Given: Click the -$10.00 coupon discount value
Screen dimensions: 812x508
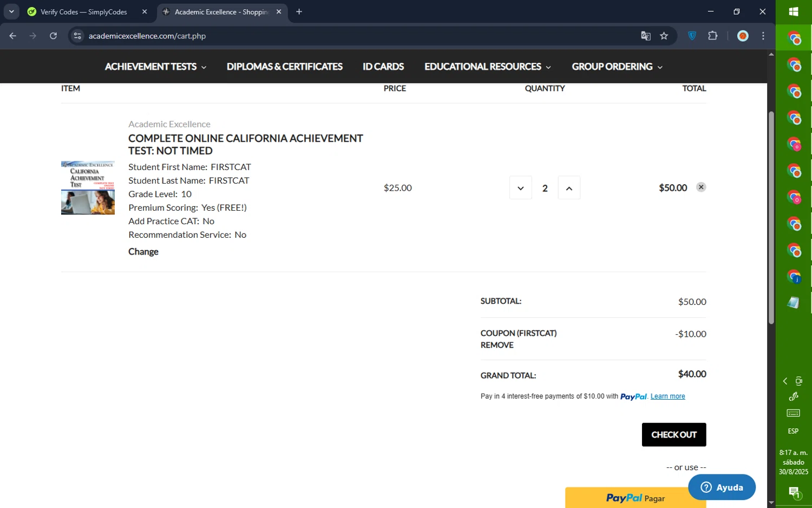Looking at the screenshot, I should (691, 334).
